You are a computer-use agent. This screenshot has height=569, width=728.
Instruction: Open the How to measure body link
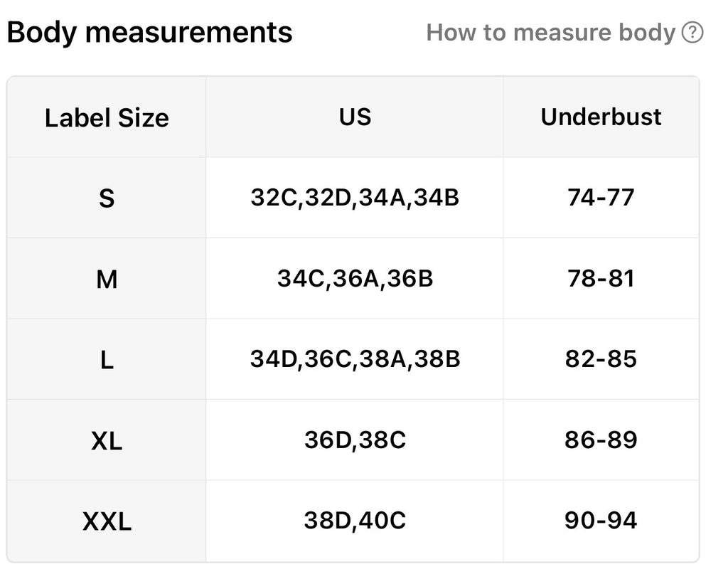tap(550, 33)
